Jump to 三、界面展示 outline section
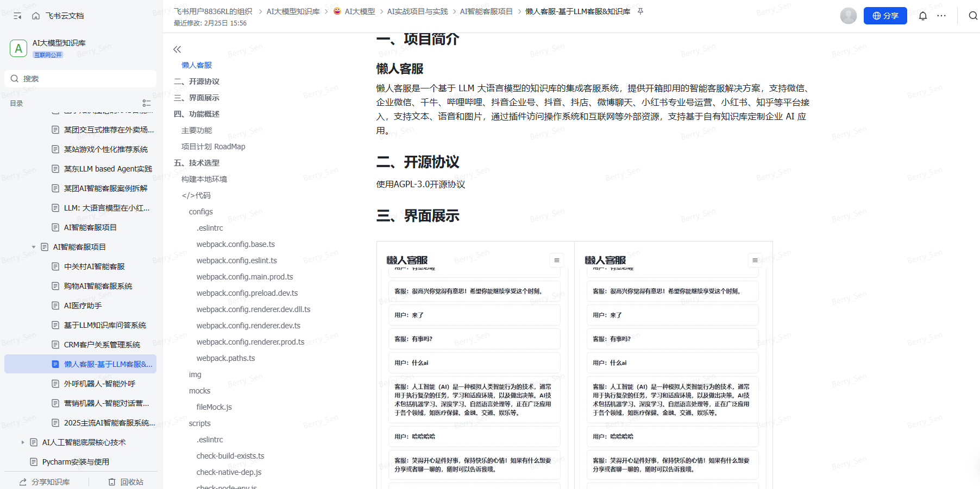The width and height of the screenshot is (980, 489). point(197,98)
